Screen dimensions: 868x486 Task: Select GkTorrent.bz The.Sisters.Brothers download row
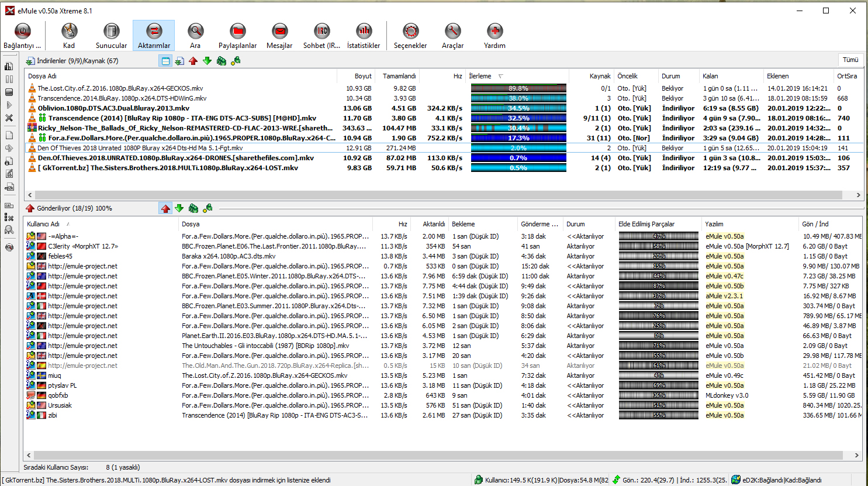click(x=445, y=168)
